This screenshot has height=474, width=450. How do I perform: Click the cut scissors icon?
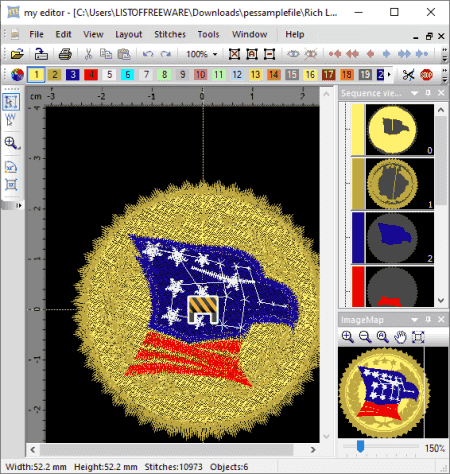click(x=88, y=54)
